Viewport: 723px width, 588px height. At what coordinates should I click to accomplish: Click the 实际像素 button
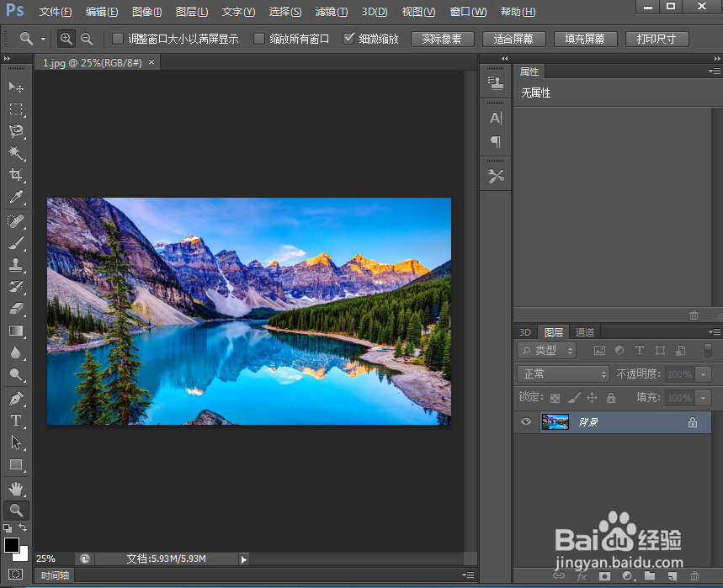click(x=442, y=40)
